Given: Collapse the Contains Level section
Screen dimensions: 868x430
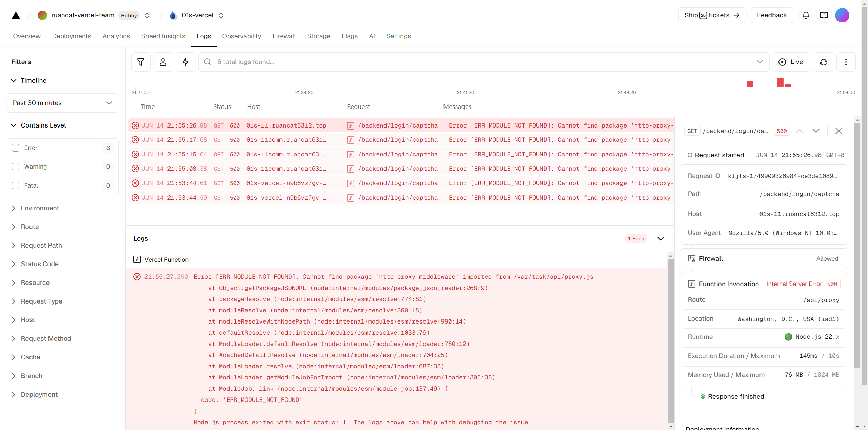Looking at the screenshot, I should [x=14, y=125].
